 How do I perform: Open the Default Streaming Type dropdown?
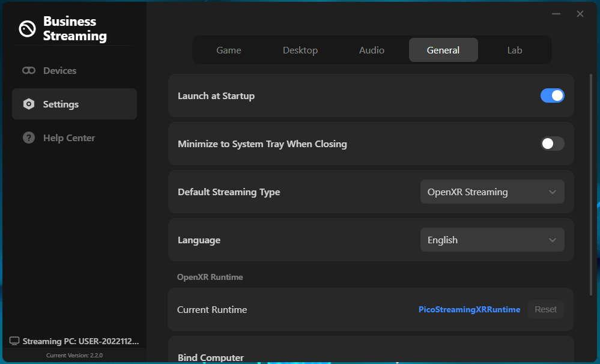tap(492, 192)
